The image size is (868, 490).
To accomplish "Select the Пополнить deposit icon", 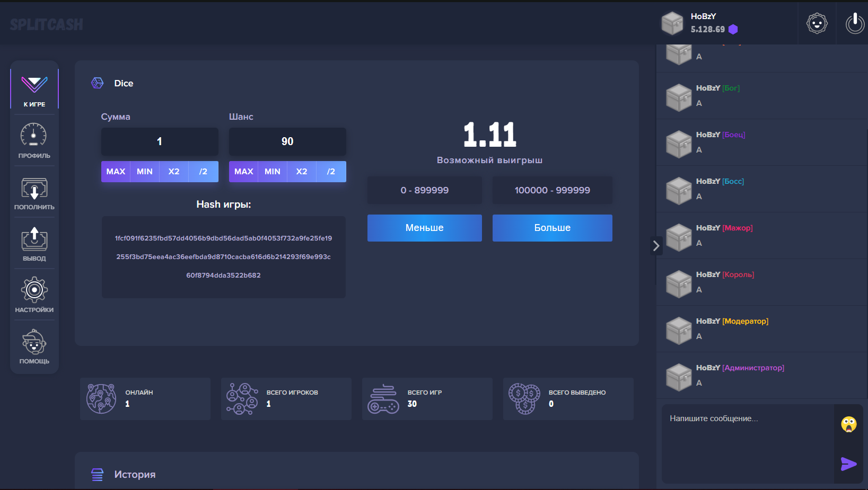I will [34, 188].
